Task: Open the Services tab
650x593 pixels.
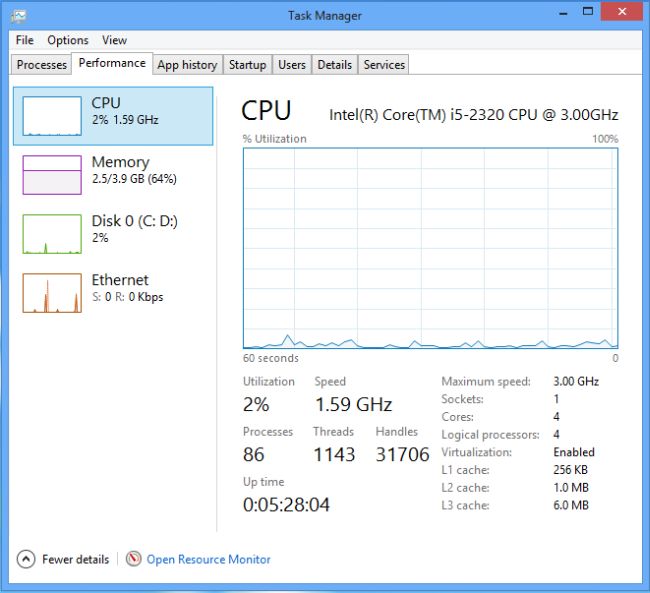Action: click(x=384, y=65)
